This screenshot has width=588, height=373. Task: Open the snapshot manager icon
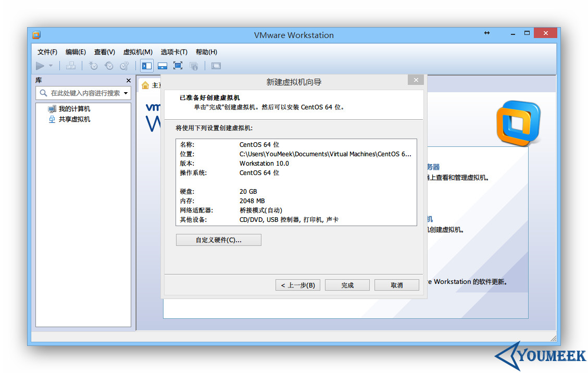[x=124, y=66]
